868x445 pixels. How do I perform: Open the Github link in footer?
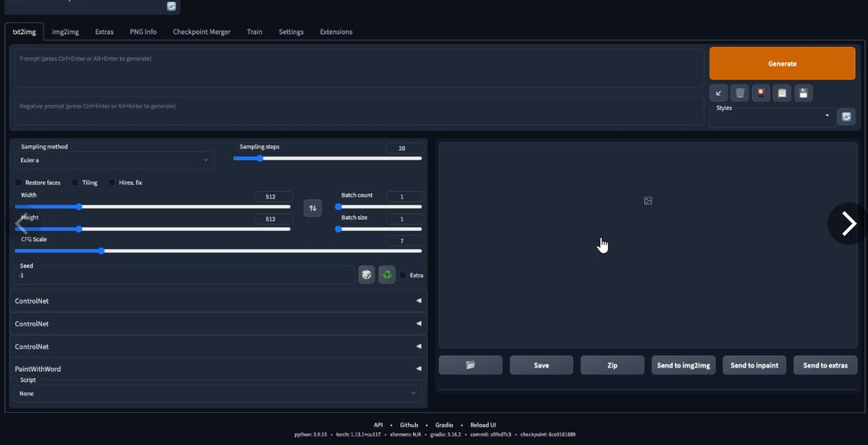point(409,425)
